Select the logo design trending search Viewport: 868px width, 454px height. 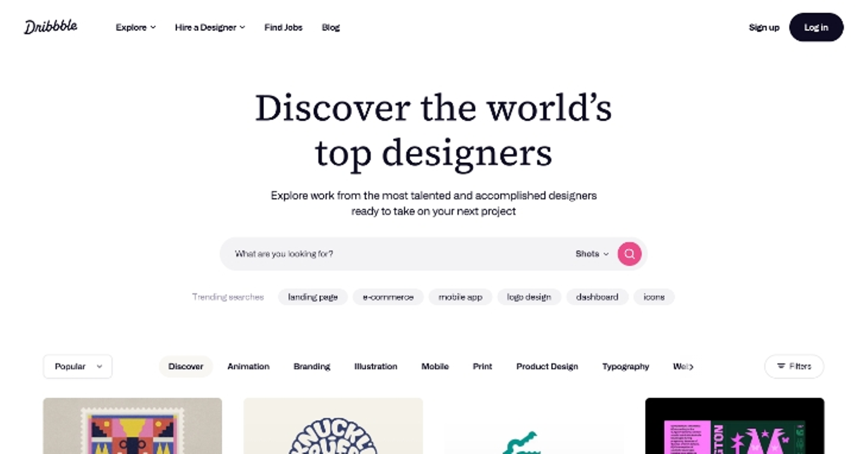tap(529, 297)
